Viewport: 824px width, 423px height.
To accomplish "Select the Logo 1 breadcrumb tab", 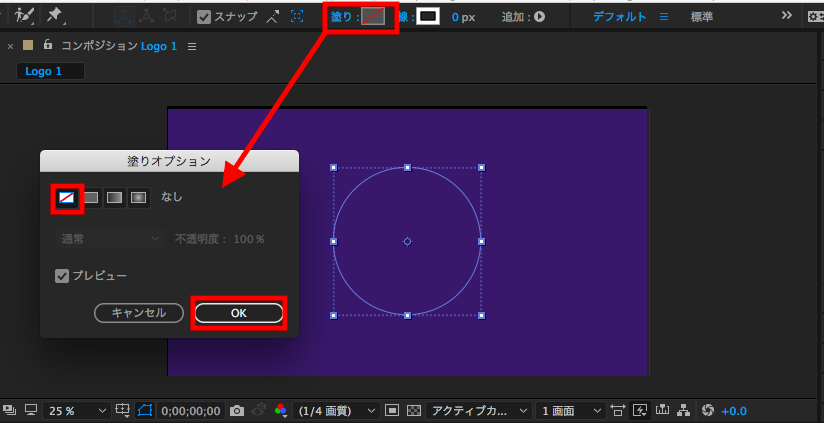I will coord(50,71).
